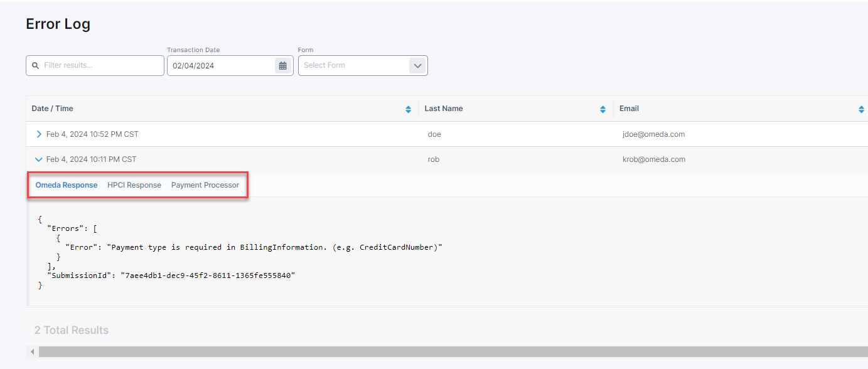Click the search magnifier icon in filter box
This screenshot has height=369, width=868.
[35, 65]
